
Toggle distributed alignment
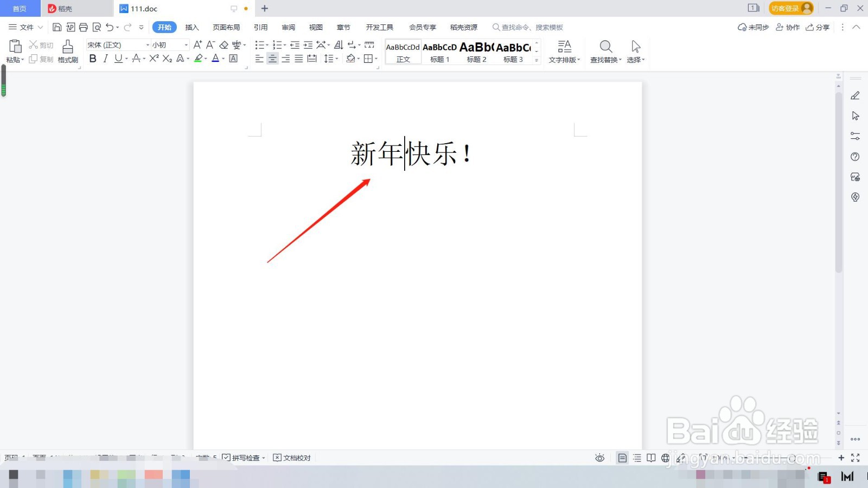click(x=312, y=59)
